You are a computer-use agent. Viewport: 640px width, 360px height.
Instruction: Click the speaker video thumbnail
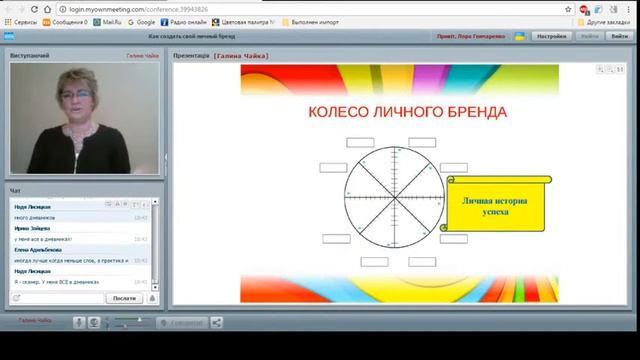tap(84, 118)
